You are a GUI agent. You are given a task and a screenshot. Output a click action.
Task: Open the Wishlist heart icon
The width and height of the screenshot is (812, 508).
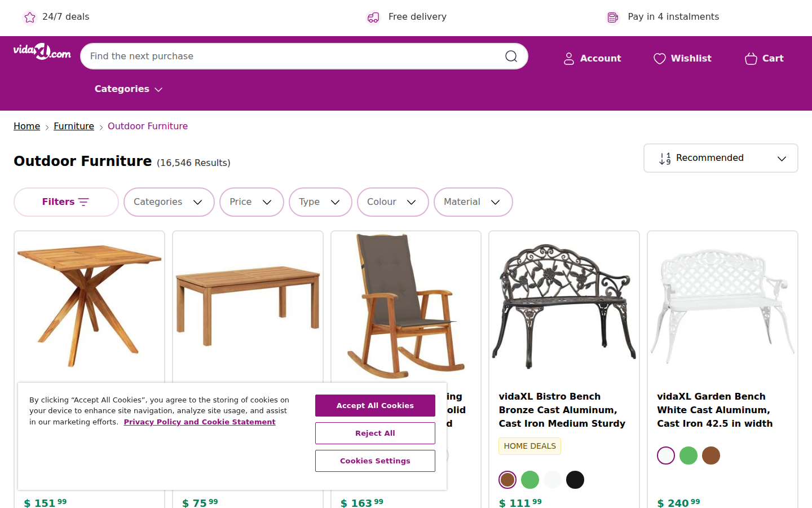(659, 59)
